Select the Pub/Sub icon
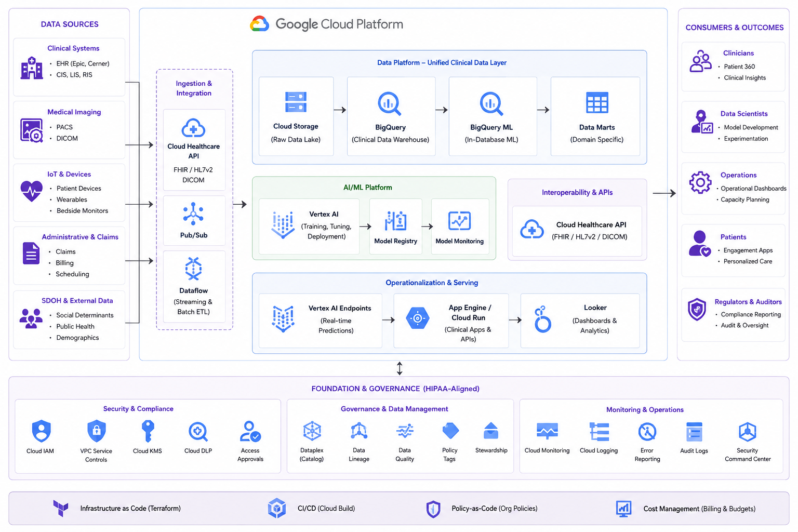The width and height of the screenshot is (798, 532). tap(193, 214)
